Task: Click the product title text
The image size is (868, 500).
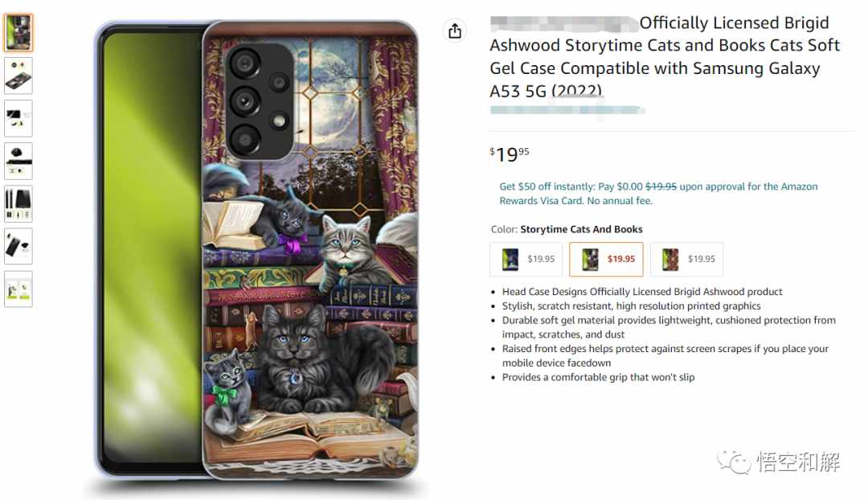Action: pyautogui.click(x=665, y=56)
